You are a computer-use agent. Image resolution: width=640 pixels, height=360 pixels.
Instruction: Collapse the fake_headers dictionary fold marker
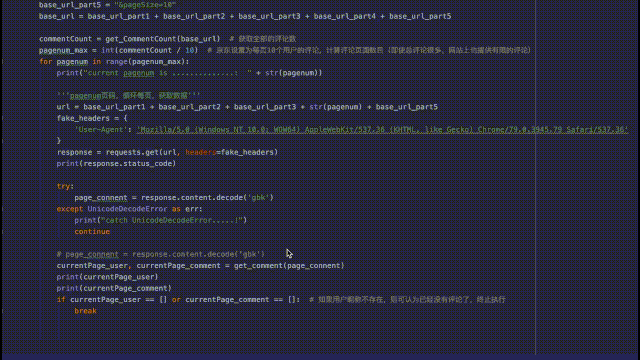click(x=3, y=118)
